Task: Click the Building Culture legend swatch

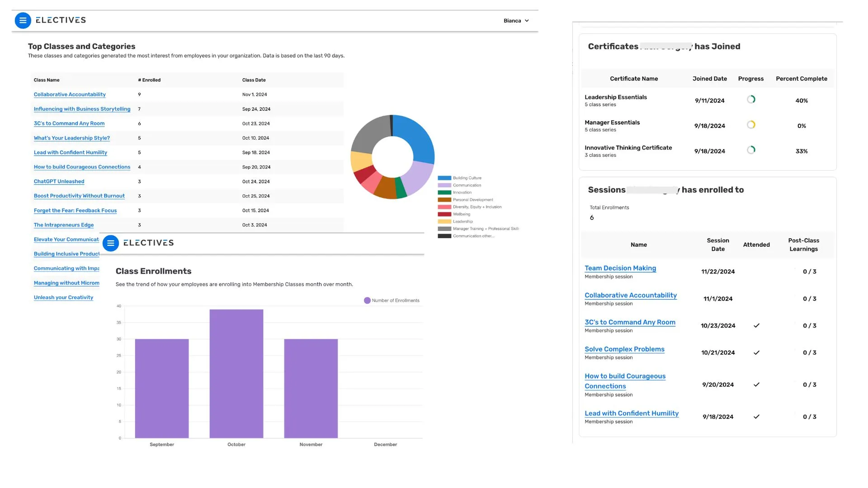Action: [444, 178]
